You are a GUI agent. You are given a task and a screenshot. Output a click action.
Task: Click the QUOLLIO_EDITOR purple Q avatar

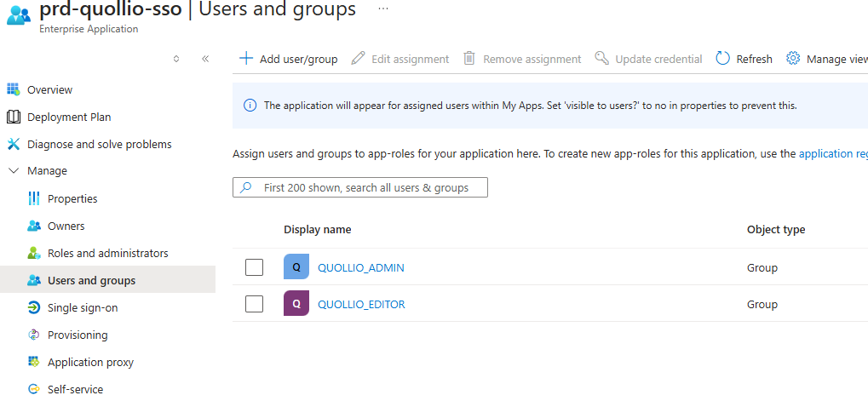[x=296, y=303]
